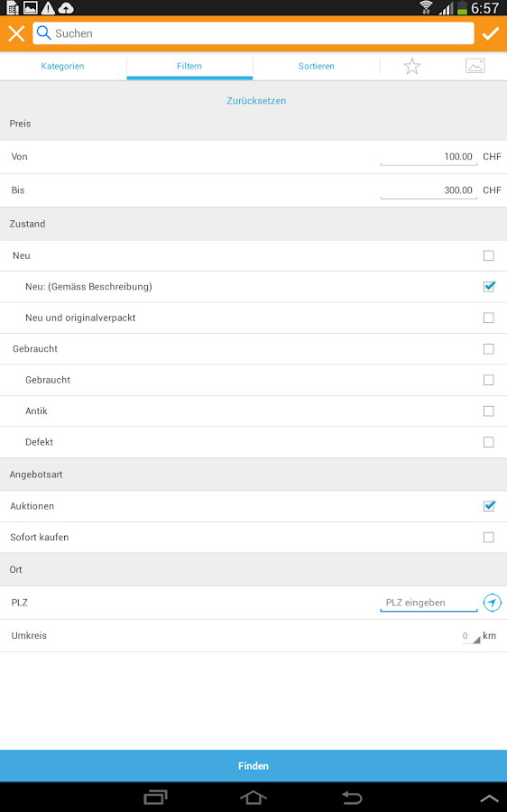This screenshot has height=812, width=507.
Task: Check the Neu condition checkbox
Action: (488, 255)
